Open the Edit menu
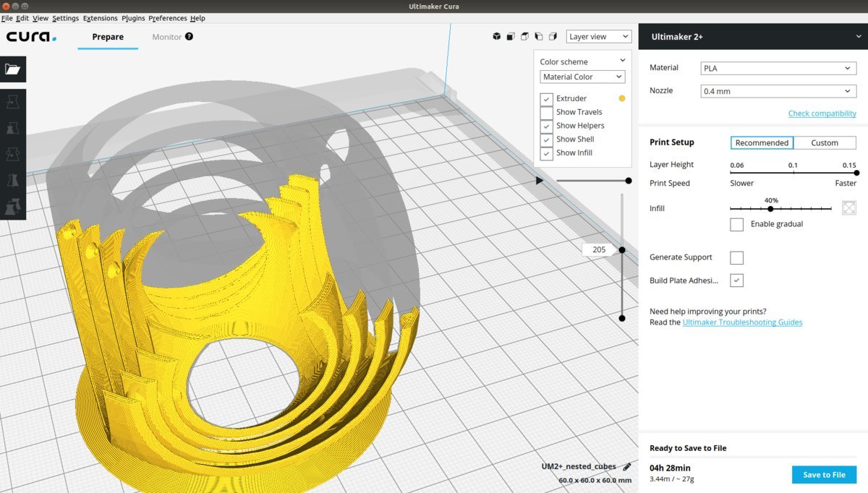 tap(22, 18)
